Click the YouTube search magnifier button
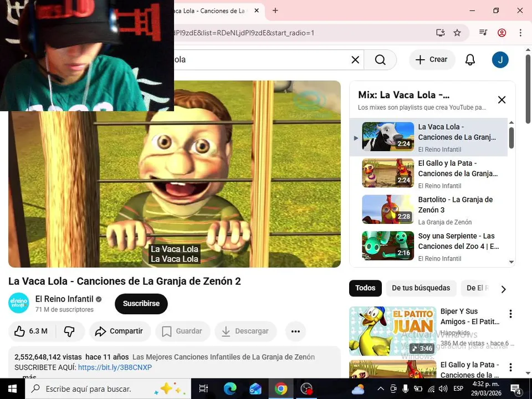This screenshot has height=399, width=532. point(380,60)
